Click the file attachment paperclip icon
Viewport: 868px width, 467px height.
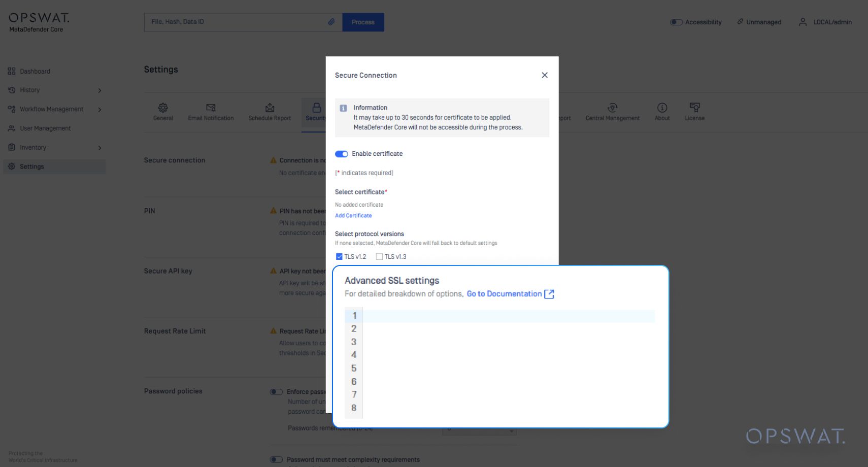click(x=332, y=22)
